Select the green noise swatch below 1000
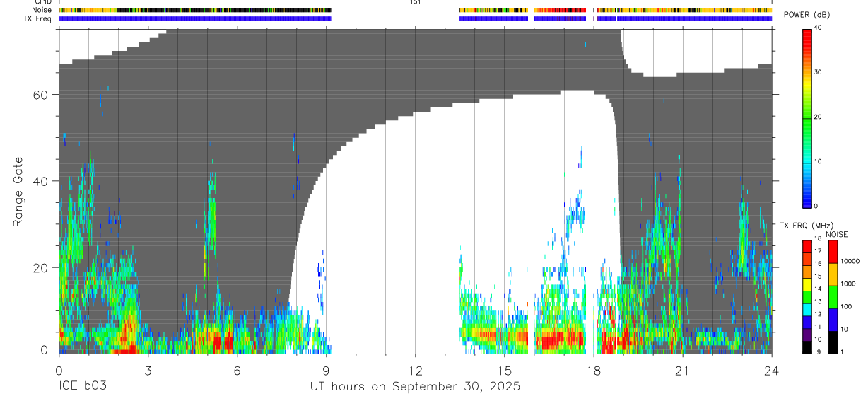Image resolution: width=868 pixels, height=401 pixels. [x=833, y=297]
